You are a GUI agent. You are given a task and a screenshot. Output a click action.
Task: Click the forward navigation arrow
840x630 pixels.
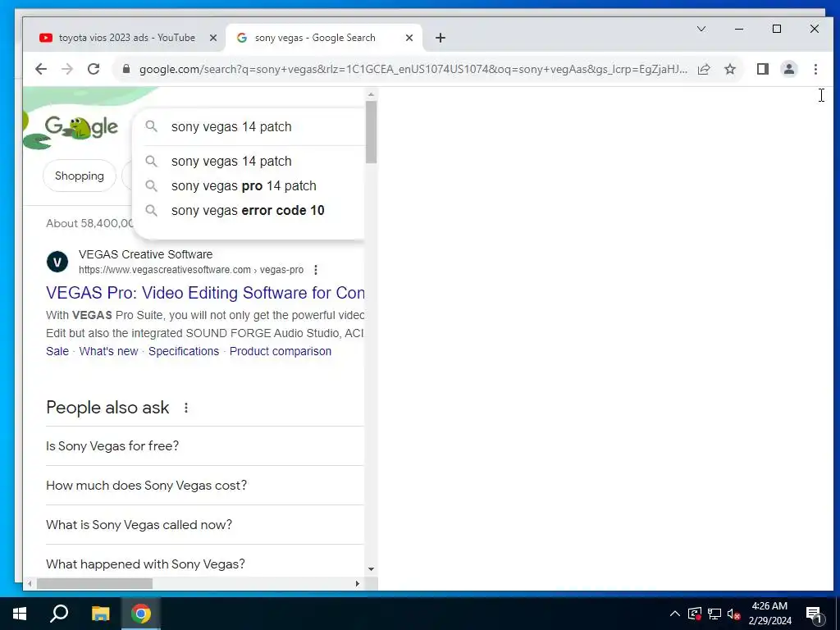[x=67, y=69]
